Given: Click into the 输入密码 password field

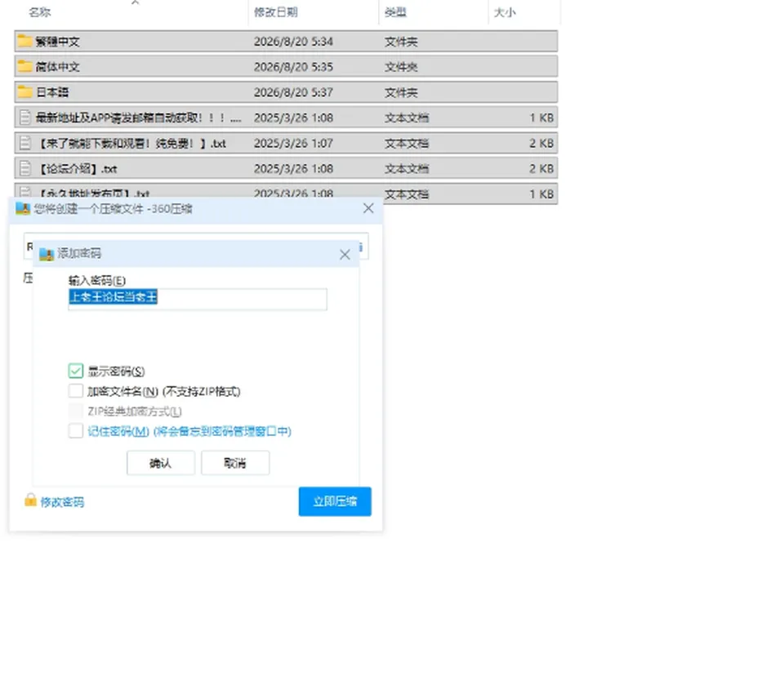Looking at the screenshot, I should 198,299.
